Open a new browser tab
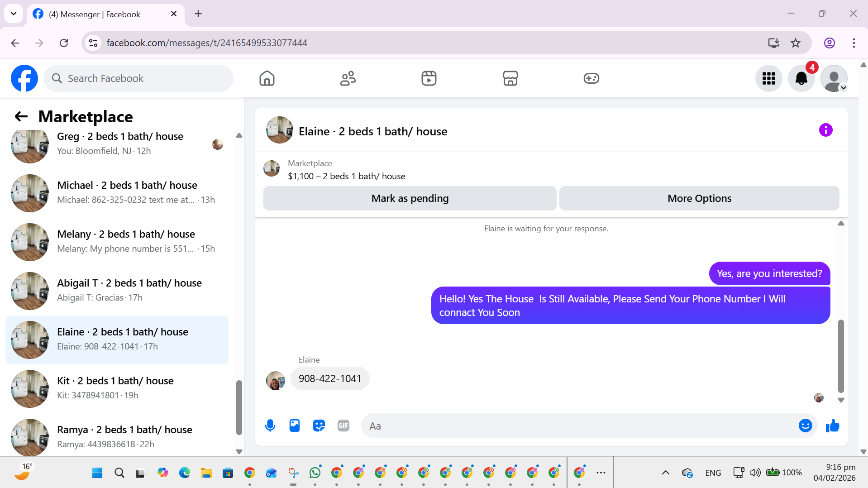Image resolution: width=868 pixels, height=488 pixels. coord(198,14)
